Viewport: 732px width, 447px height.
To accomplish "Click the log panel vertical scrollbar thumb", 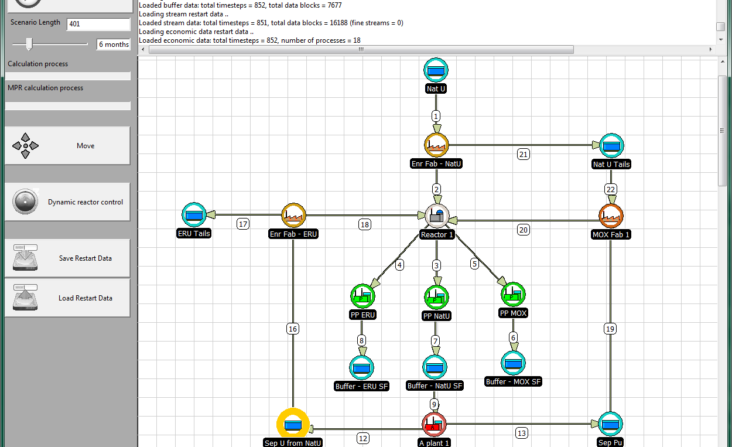I will (x=721, y=27).
